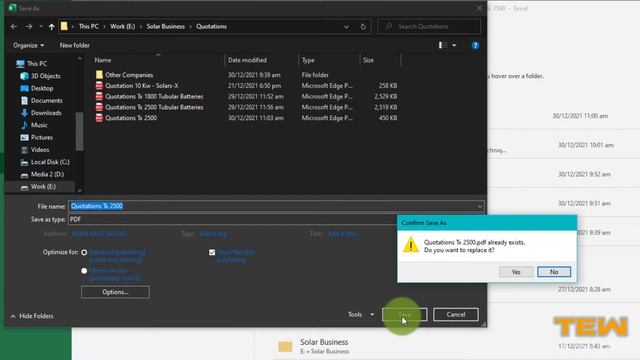Viewport: 640px width, 360px height.
Task: Click Yes to replace the existing PDF
Action: point(516,272)
